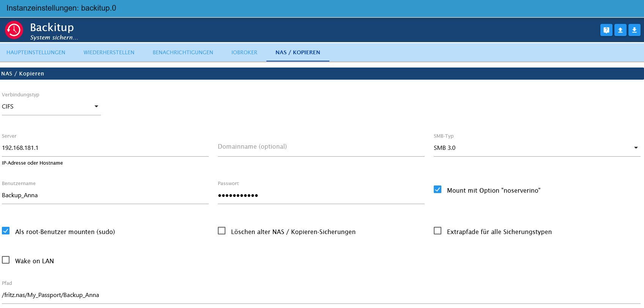Tick Extrapfade für alle Sicherungstypen

coord(438,231)
